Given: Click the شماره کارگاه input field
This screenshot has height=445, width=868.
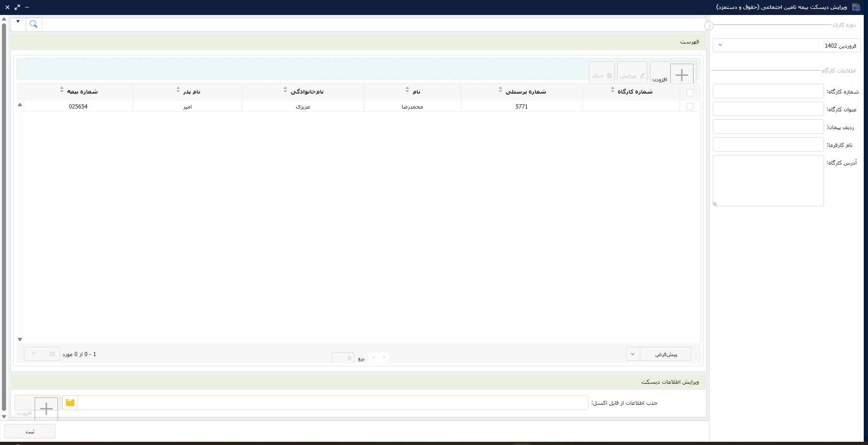Looking at the screenshot, I should (768, 91).
